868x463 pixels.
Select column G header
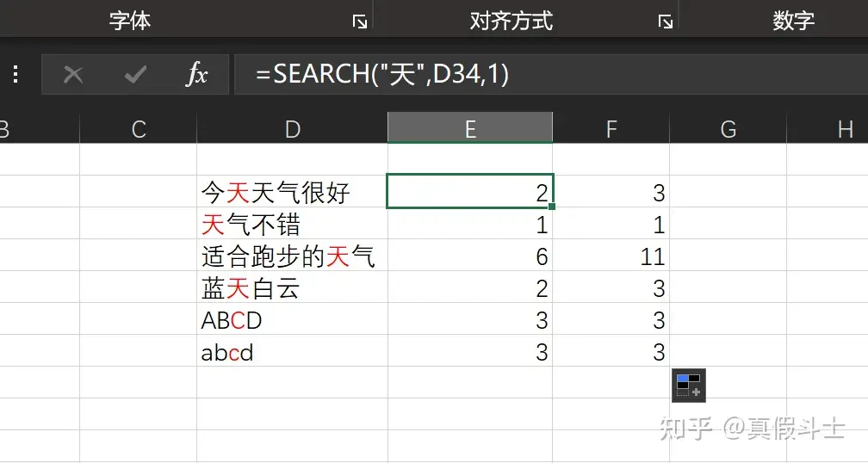(728, 129)
